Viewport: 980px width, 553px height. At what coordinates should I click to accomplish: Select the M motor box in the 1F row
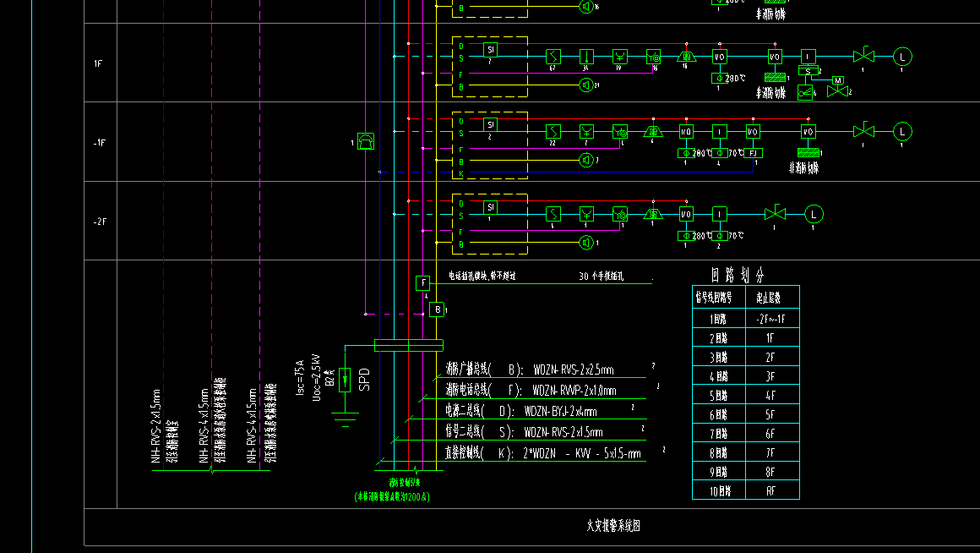click(838, 80)
